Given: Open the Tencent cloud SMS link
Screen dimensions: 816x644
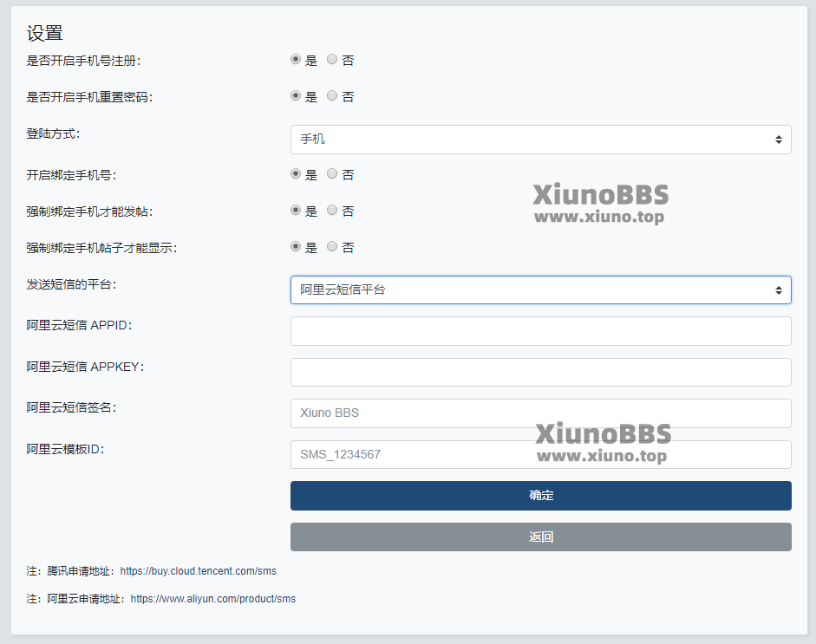Looking at the screenshot, I should [199, 571].
